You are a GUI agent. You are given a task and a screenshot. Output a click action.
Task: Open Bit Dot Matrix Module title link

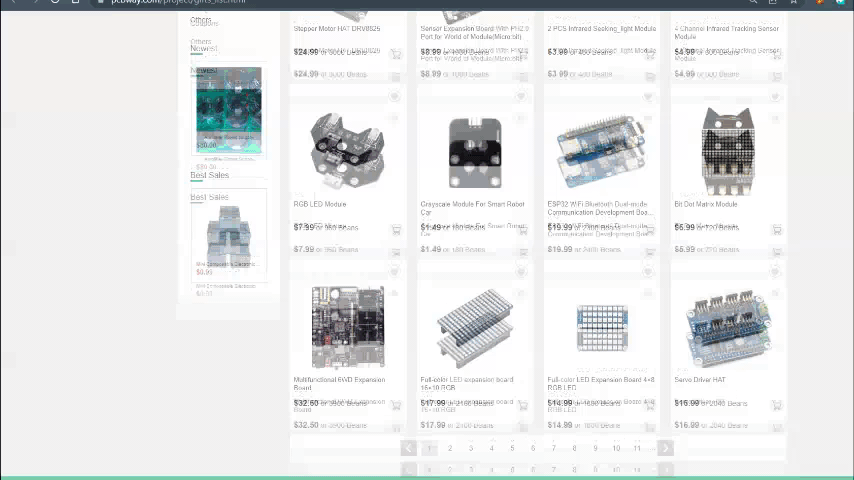tap(706, 204)
